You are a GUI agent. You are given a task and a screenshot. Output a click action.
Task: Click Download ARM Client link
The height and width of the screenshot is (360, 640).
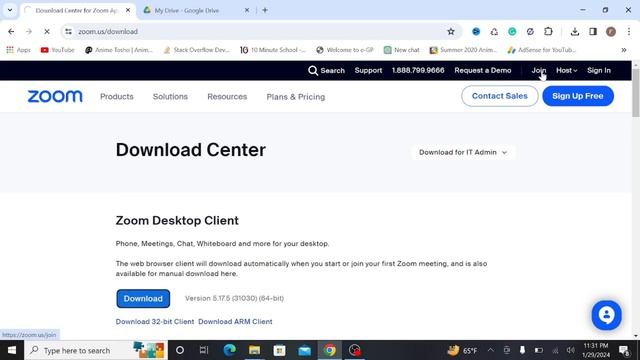pos(235,322)
